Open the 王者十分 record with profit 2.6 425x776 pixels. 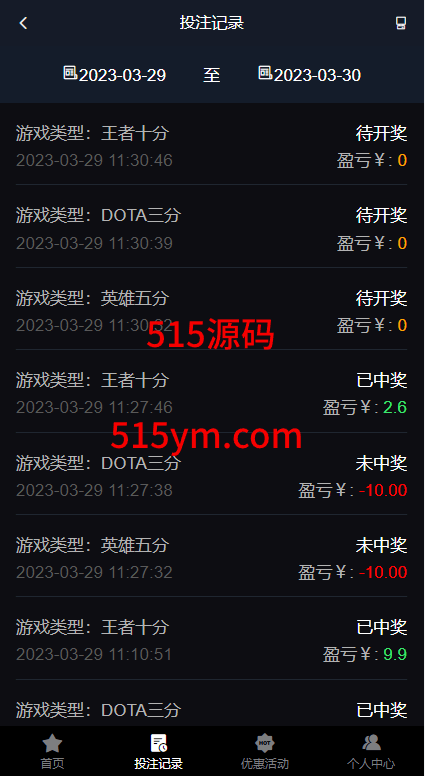coord(211,391)
